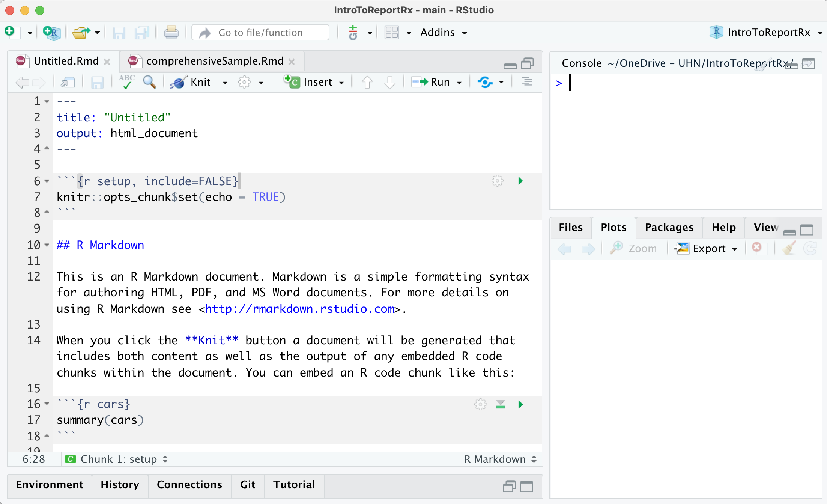Click the create new project icon
Image resolution: width=827 pixels, height=504 pixels.
[x=51, y=33]
